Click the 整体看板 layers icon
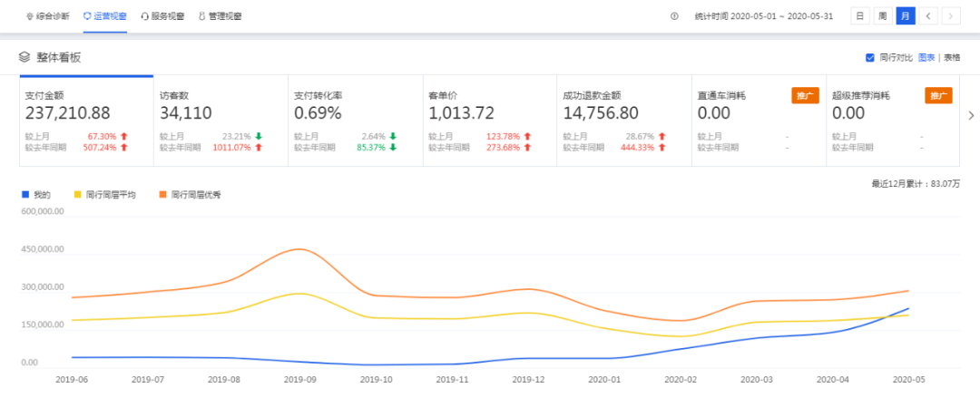The height and width of the screenshot is (407, 980). point(24,57)
